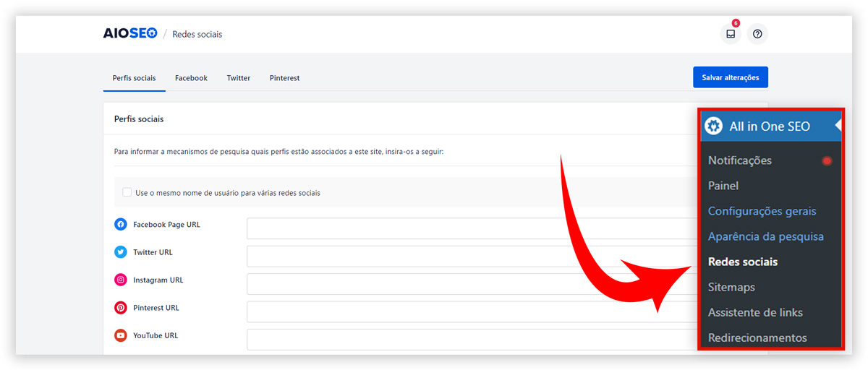Image resolution: width=868 pixels, height=370 pixels.
Task: Click the YouTube URL label
Action: 156,335
